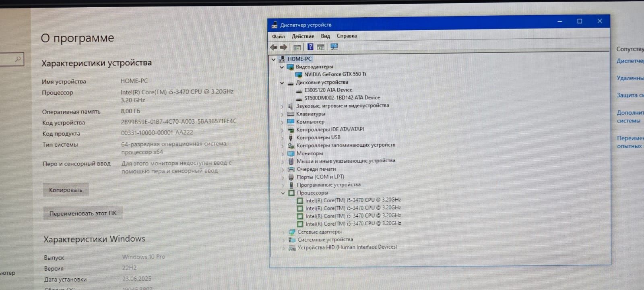Click the 23.06.2025 install date value
644x290 pixels.
(x=137, y=279)
